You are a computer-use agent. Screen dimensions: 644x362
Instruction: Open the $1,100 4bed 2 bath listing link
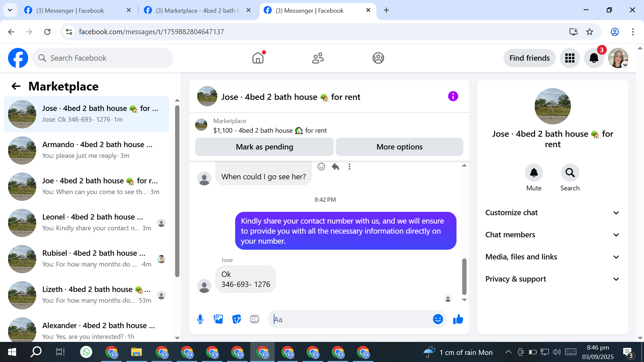click(x=270, y=130)
